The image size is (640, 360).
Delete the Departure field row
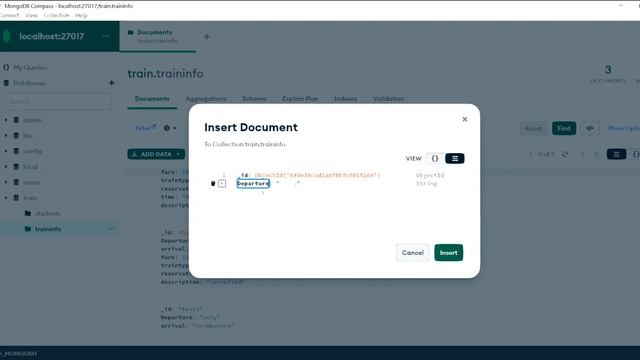[x=213, y=184]
